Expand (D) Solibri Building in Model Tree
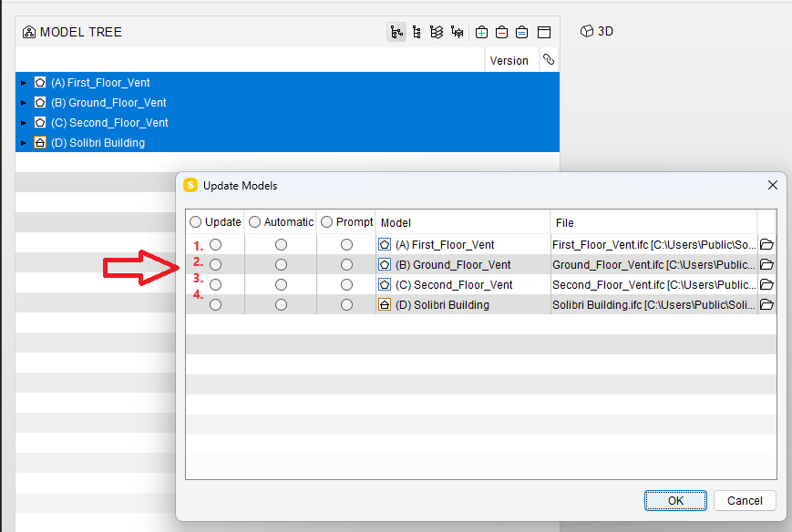Viewport: 792px width, 532px height. point(23,143)
